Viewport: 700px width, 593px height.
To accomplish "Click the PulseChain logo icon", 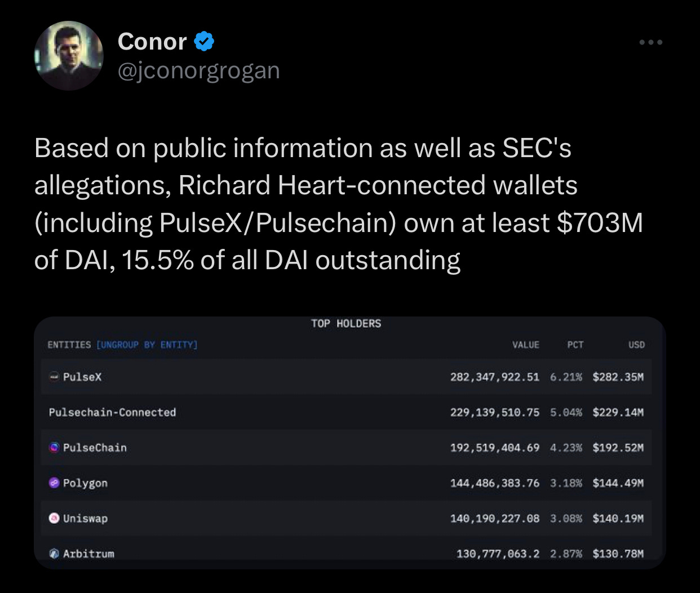I will click(x=54, y=448).
